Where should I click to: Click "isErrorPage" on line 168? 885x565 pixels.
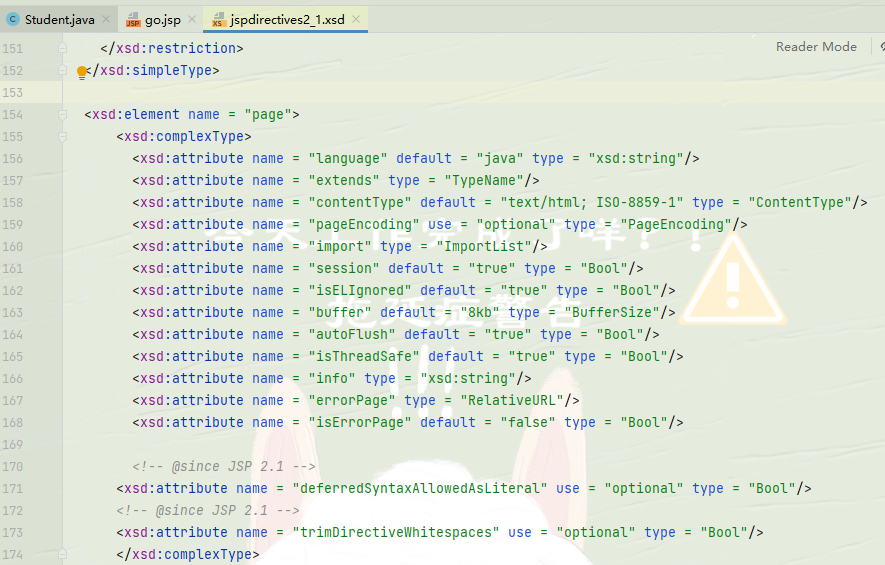pyautogui.click(x=360, y=423)
